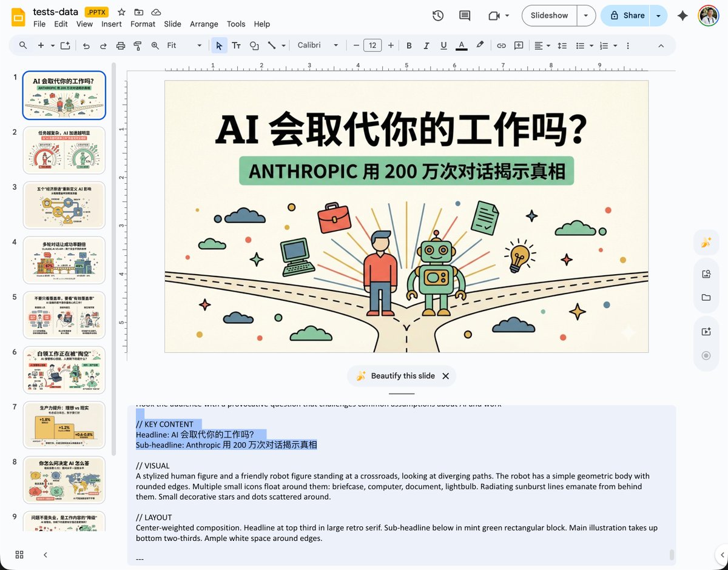
Task: Open the Slideshow options dropdown arrow
Action: [x=586, y=16]
